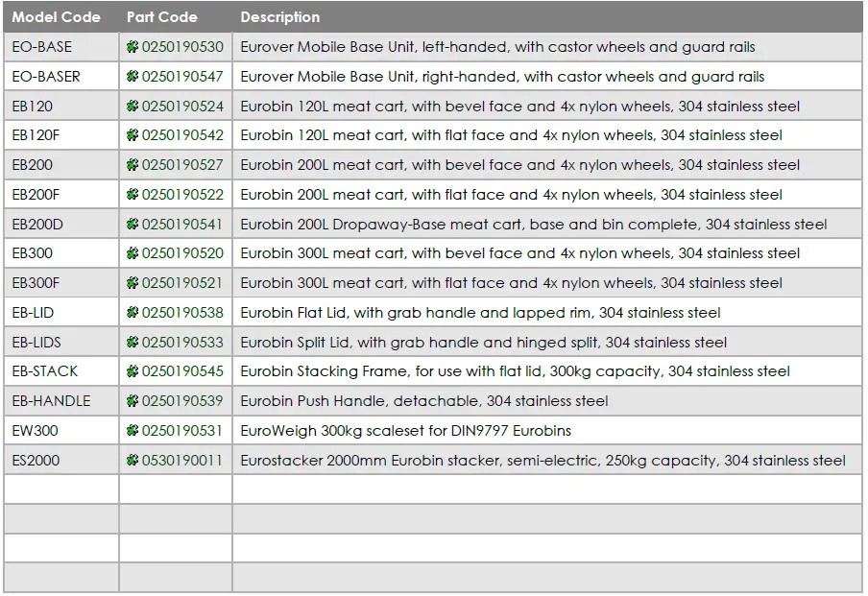Screen dimensions: 868x596
Task: Click the green icon beside part code 0250190530
Action: (x=133, y=47)
